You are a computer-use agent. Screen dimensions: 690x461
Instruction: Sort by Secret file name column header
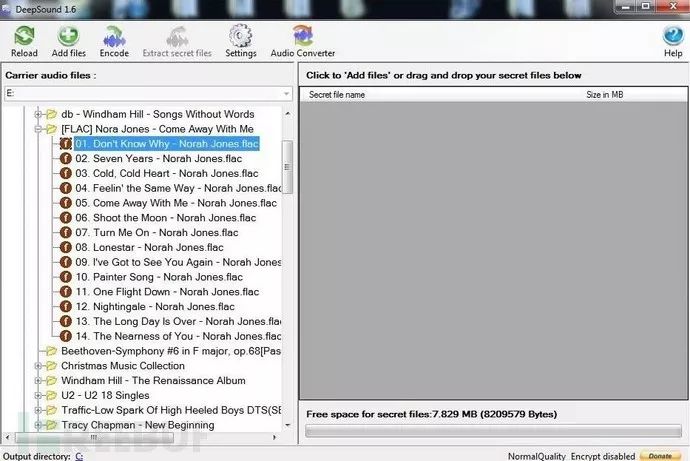337,94
